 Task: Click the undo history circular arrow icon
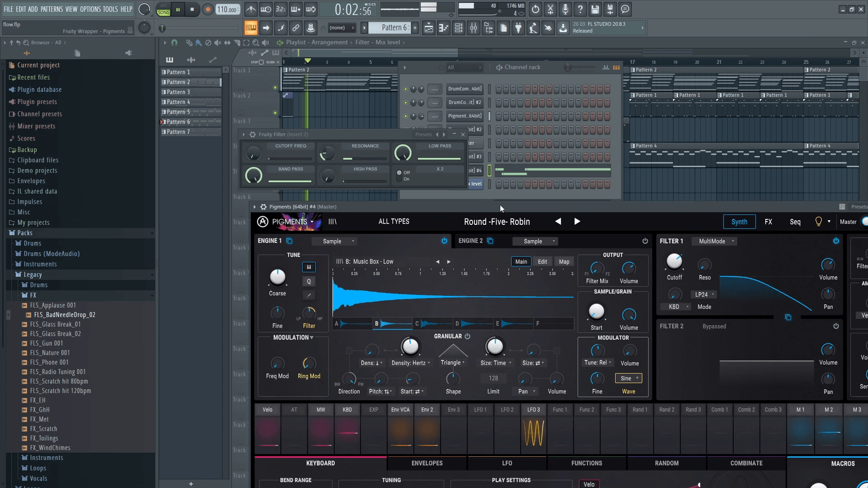tap(536, 9)
